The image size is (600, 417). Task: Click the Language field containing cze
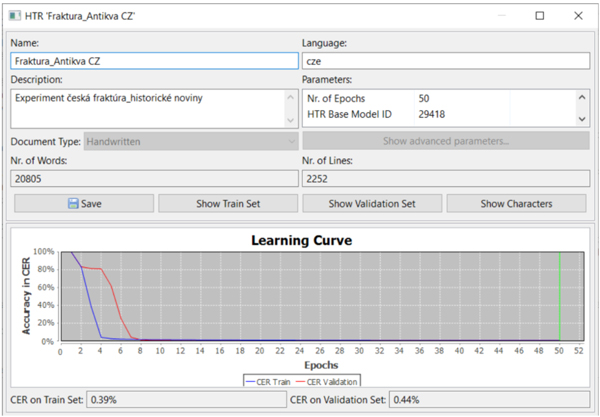[446, 61]
